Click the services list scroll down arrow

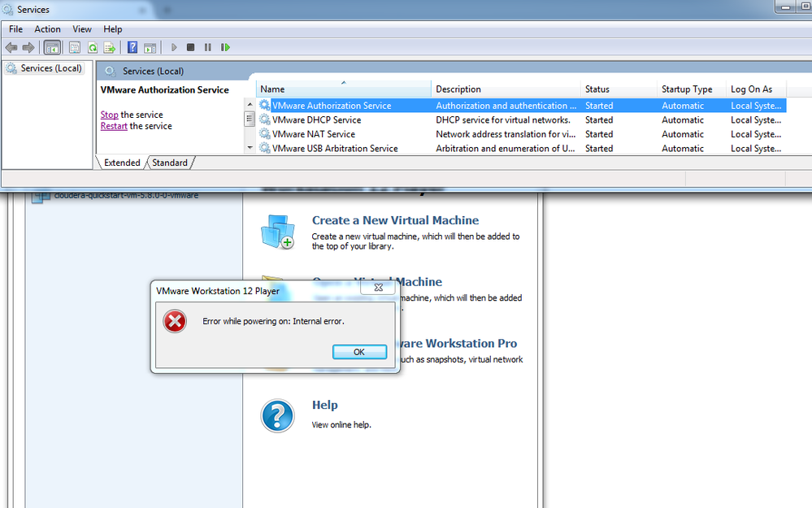point(250,148)
